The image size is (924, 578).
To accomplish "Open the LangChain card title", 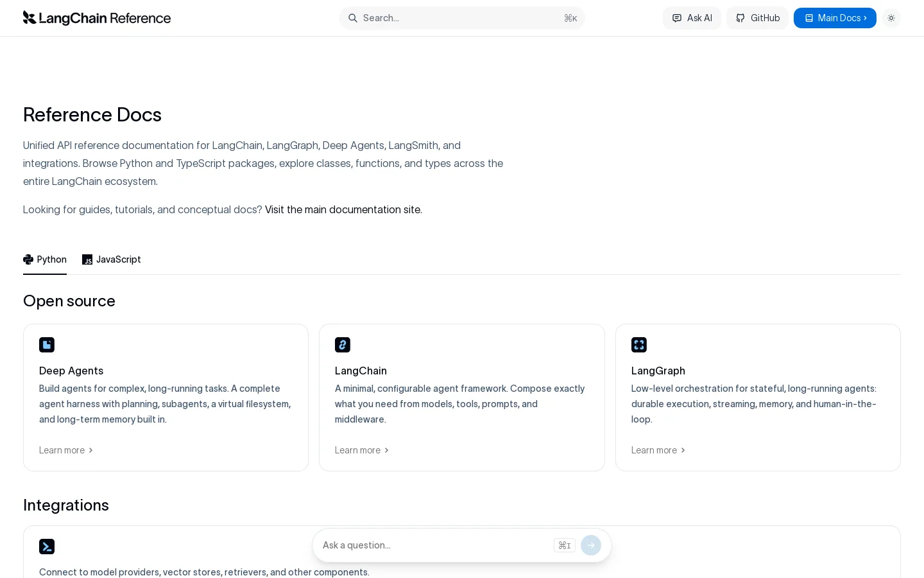I will pos(361,371).
